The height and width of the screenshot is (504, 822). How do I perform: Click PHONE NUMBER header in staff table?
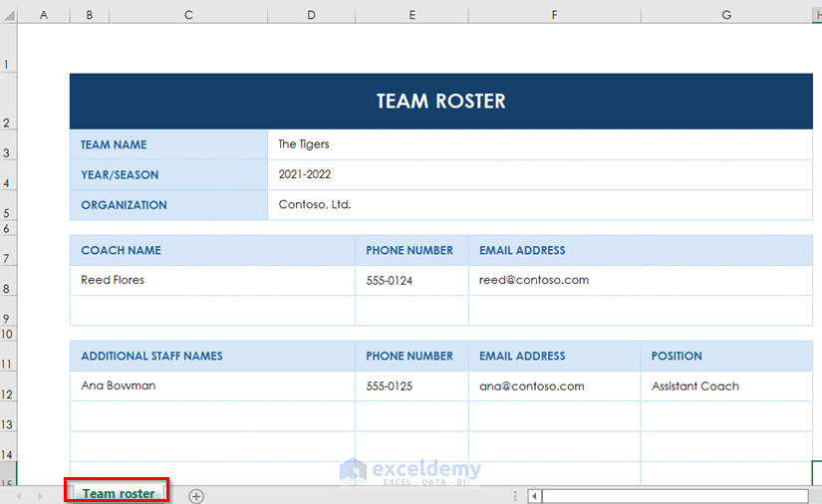click(411, 357)
